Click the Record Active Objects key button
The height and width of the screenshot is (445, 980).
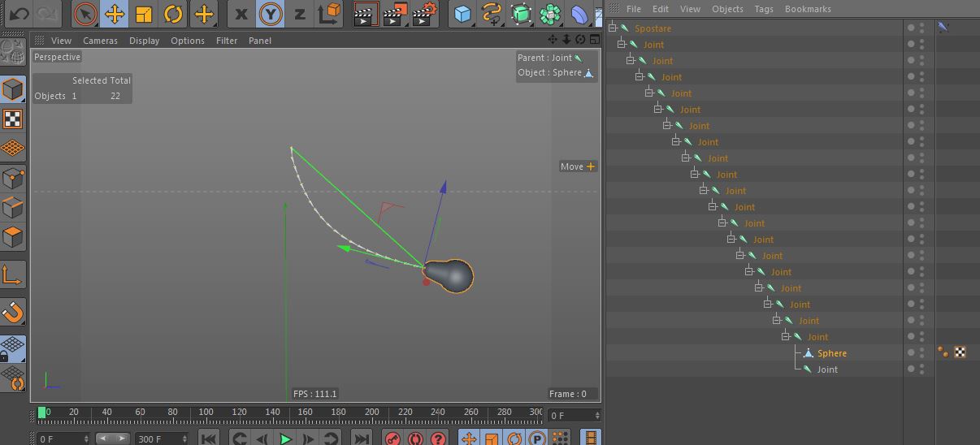392,439
